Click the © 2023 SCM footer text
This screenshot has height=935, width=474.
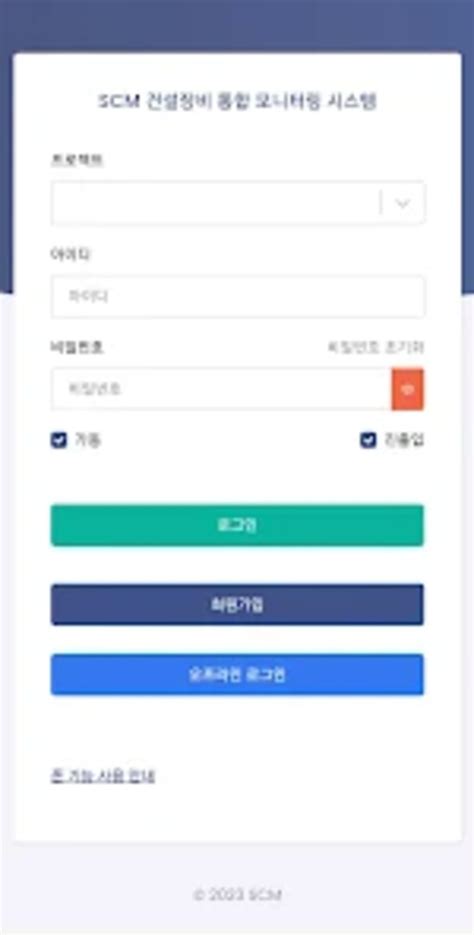[x=237, y=895]
